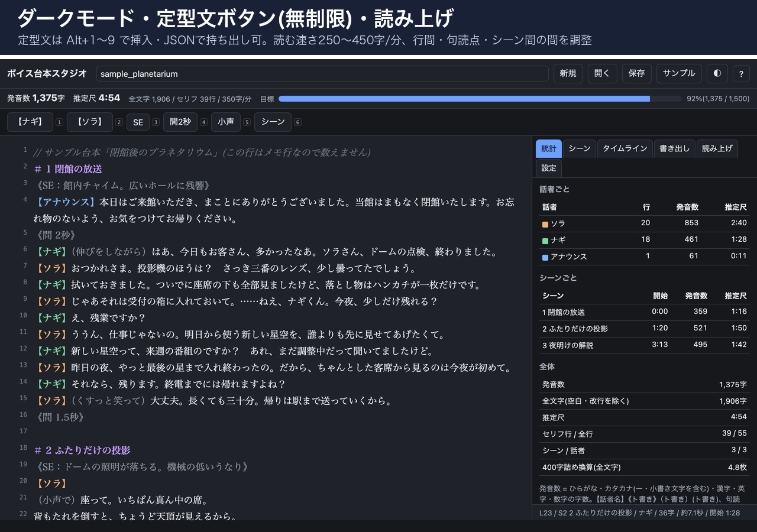Click the 《間 2秒》 line in editor
The image size is (757, 532).
56,235
